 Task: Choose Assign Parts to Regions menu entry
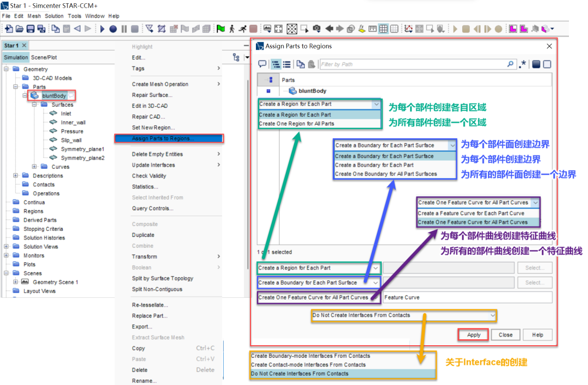coord(169,138)
